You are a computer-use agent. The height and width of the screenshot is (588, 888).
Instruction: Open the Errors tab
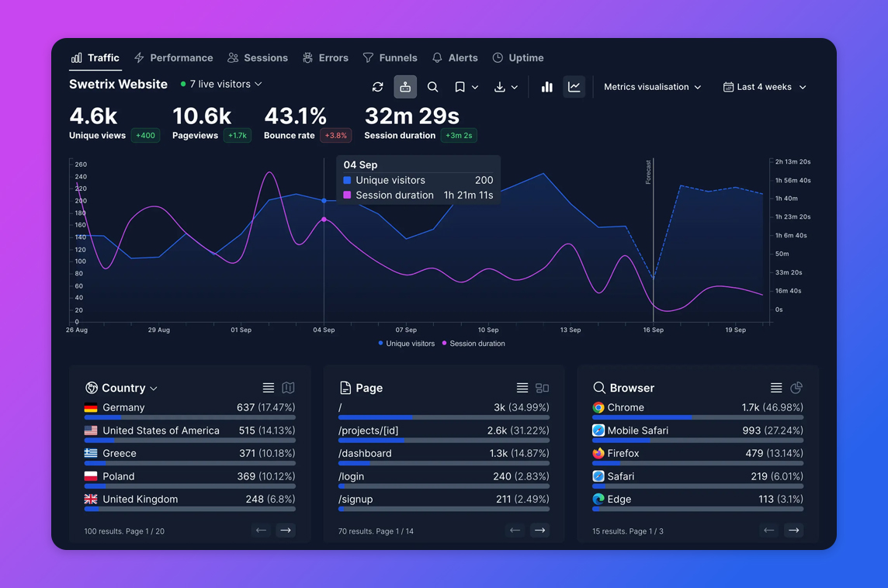(326, 57)
